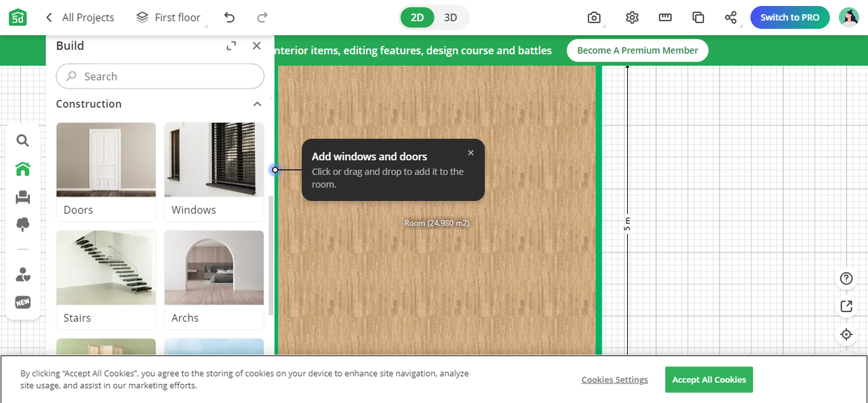868x403 pixels.
Task: Open the exterior tree icon
Action: click(22, 225)
